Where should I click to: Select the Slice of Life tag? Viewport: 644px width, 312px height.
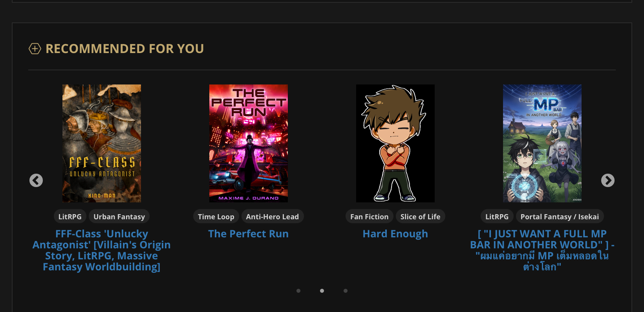coord(420,217)
